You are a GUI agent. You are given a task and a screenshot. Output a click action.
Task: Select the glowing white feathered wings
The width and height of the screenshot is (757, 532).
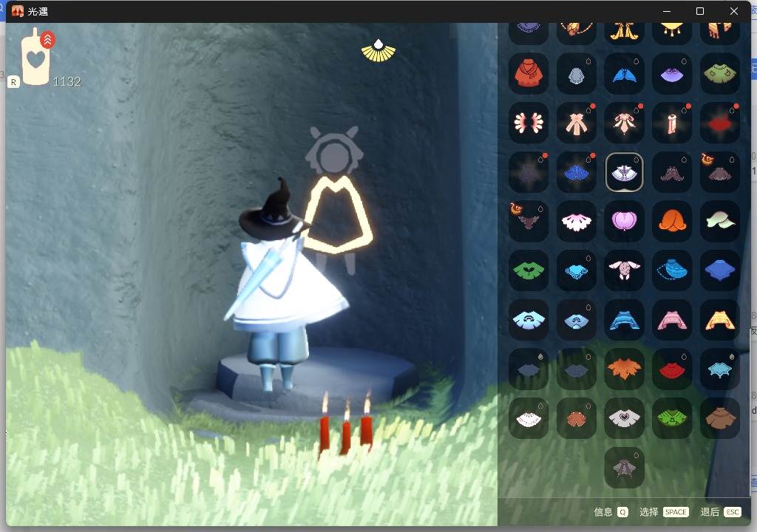[x=529, y=123]
